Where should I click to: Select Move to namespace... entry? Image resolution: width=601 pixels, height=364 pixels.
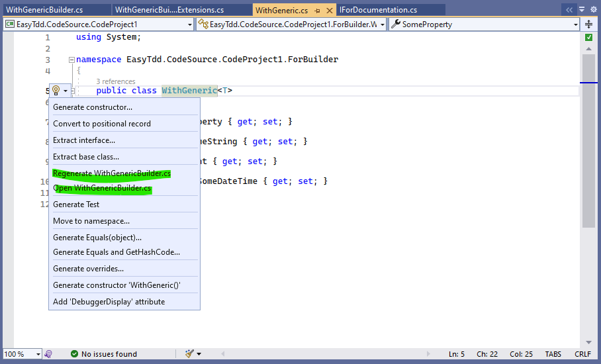124,220
